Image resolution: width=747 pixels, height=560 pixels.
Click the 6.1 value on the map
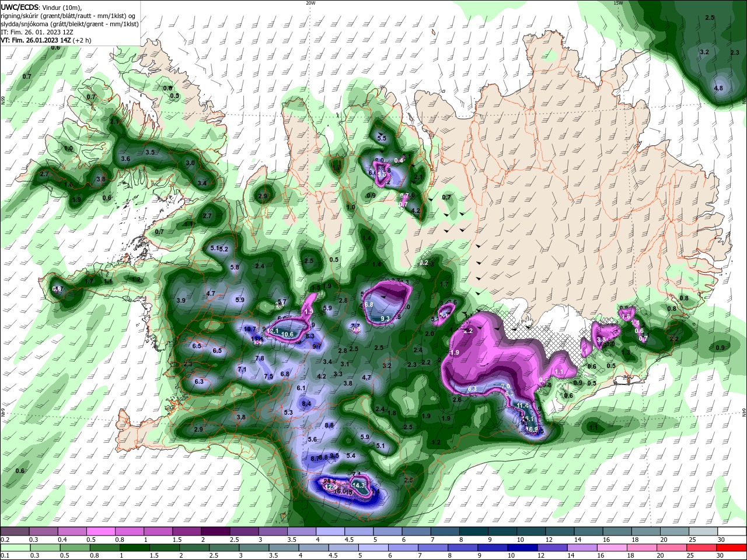click(x=302, y=388)
